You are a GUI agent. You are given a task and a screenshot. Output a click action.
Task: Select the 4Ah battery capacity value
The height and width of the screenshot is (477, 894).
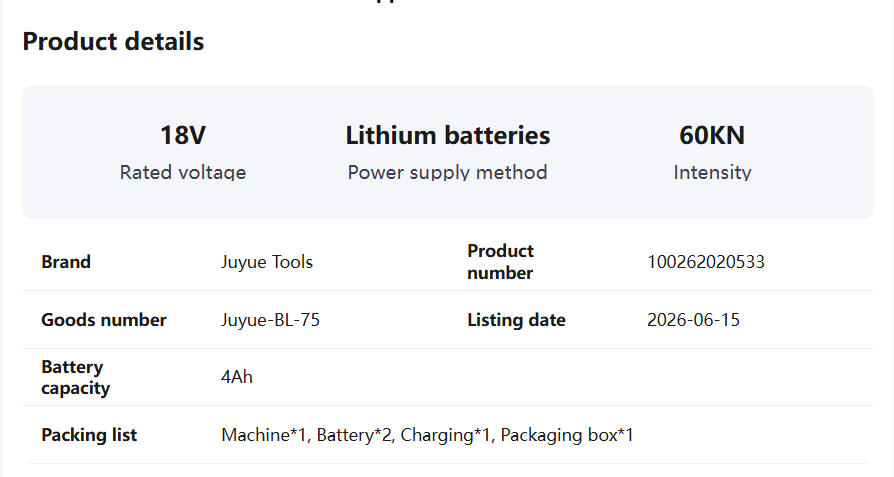pos(237,377)
